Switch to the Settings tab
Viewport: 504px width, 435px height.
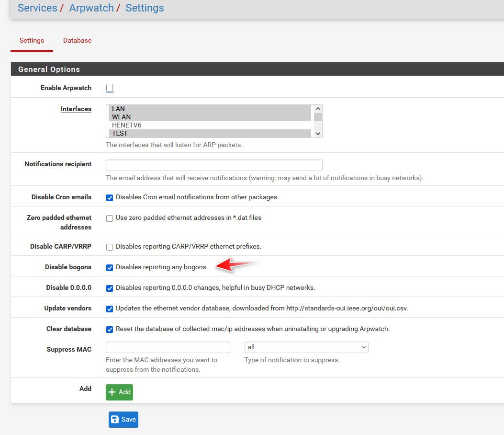click(32, 41)
